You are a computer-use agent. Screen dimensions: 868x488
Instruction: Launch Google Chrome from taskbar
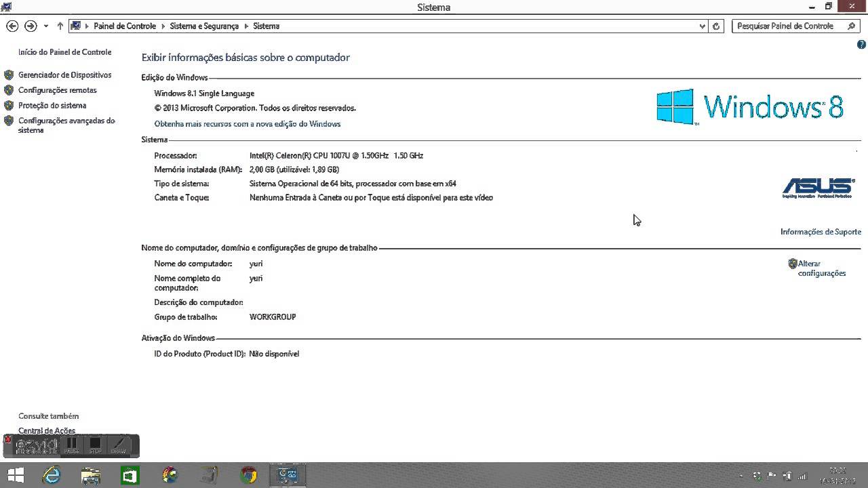click(x=249, y=476)
